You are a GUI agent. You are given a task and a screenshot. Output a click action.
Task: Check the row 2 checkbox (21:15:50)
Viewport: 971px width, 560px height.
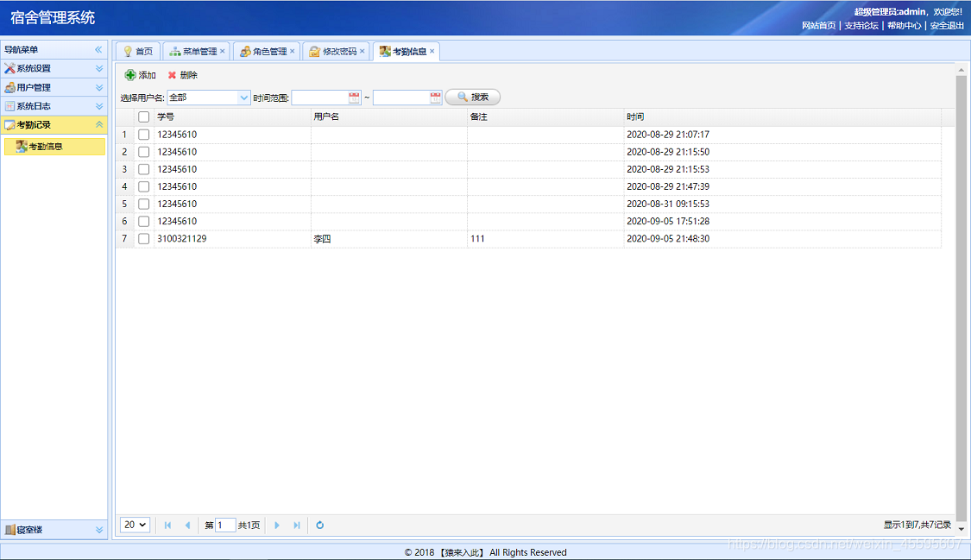(143, 152)
